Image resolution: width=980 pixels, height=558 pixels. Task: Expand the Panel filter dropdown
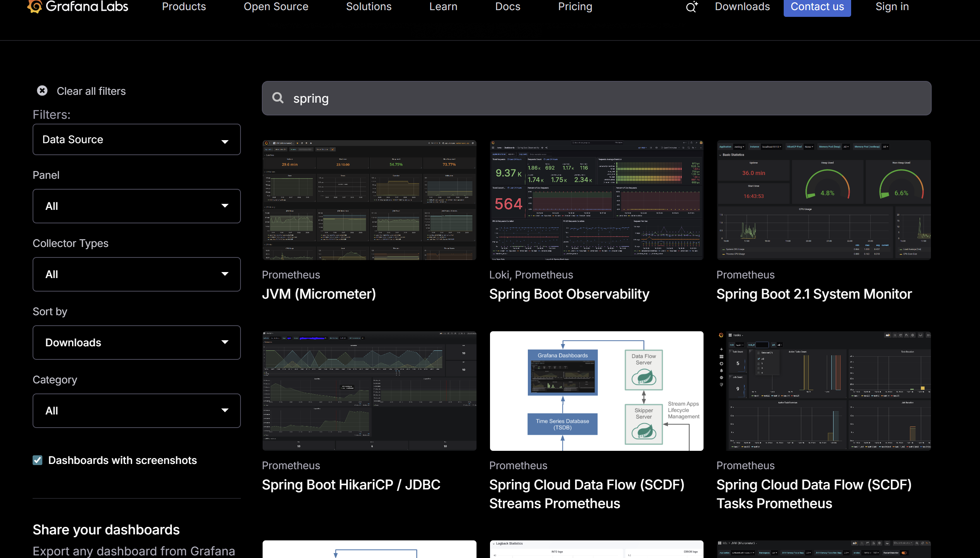[136, 206]
